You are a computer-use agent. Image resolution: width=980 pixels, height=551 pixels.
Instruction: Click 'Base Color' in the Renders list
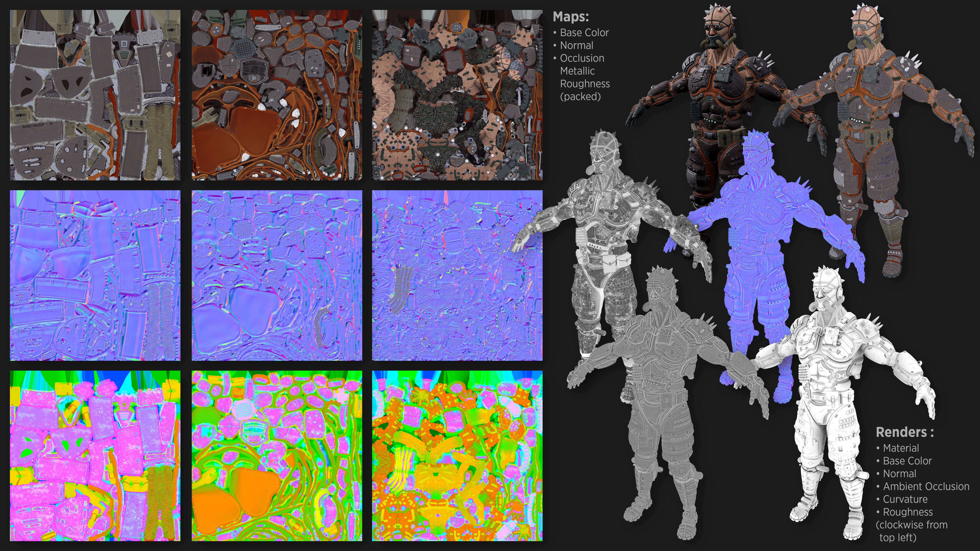click(907, 461)
